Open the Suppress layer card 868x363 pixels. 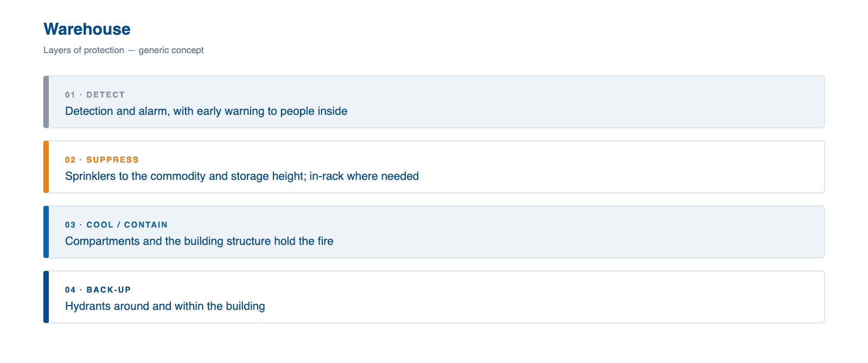pos(434,167)
